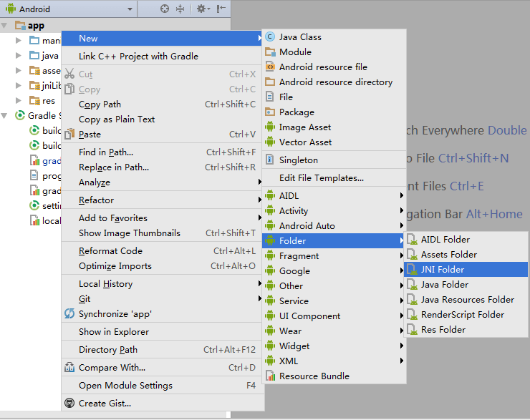Click the Package icon
The width and height of the screenshot is (530, 420).
pyautogui.click(x=270, y=112)
